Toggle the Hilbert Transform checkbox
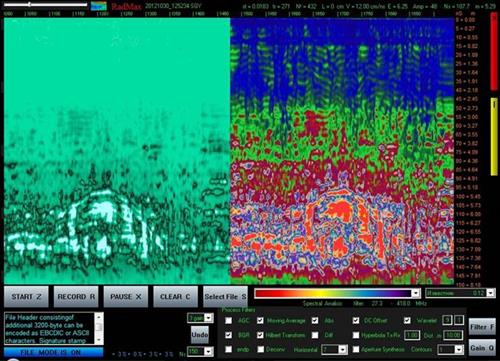 (260, 335)
